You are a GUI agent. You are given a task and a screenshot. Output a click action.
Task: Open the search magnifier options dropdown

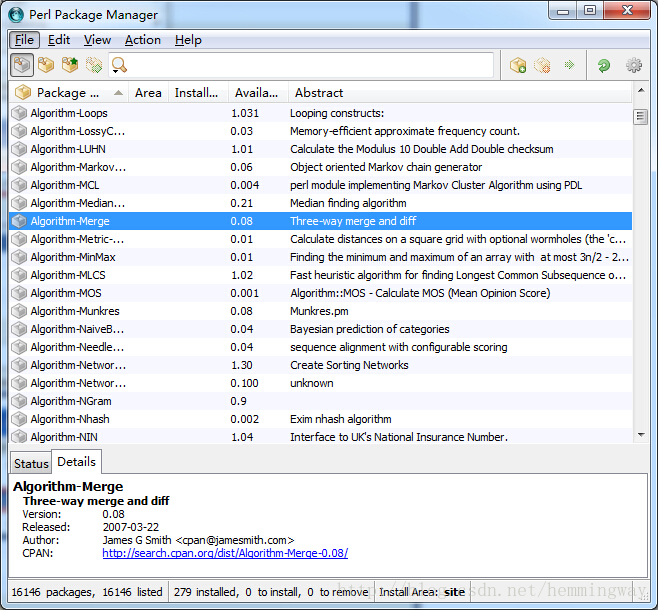pos(119,66)
